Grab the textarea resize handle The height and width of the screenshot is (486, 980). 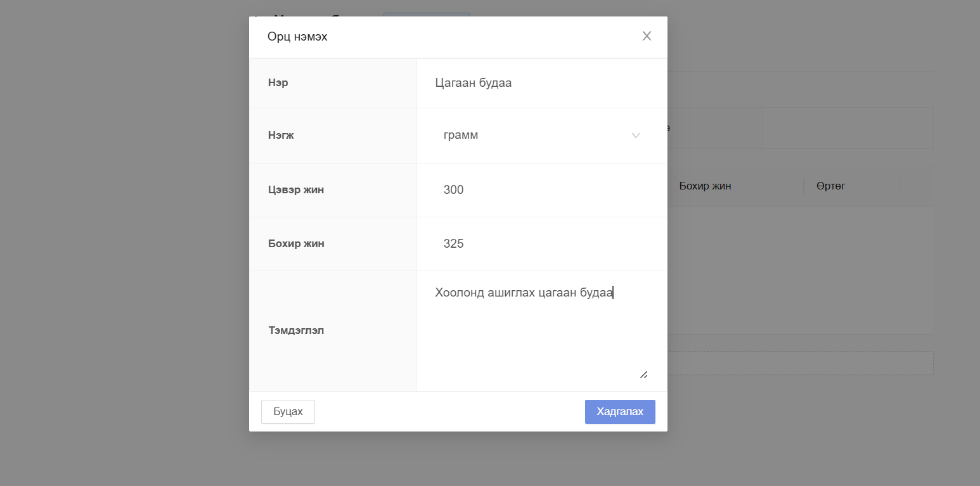(x=643, y=374)
